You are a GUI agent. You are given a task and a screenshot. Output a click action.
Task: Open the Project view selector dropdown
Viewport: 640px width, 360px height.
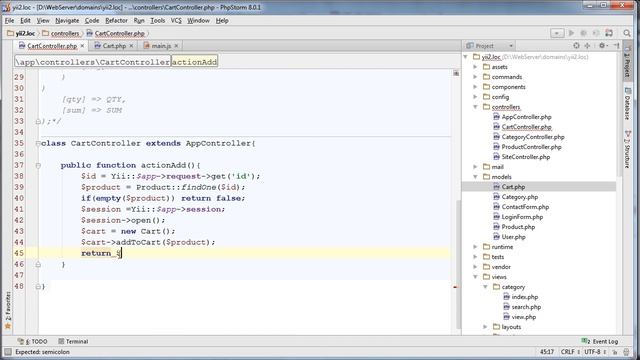click(511, 46)
